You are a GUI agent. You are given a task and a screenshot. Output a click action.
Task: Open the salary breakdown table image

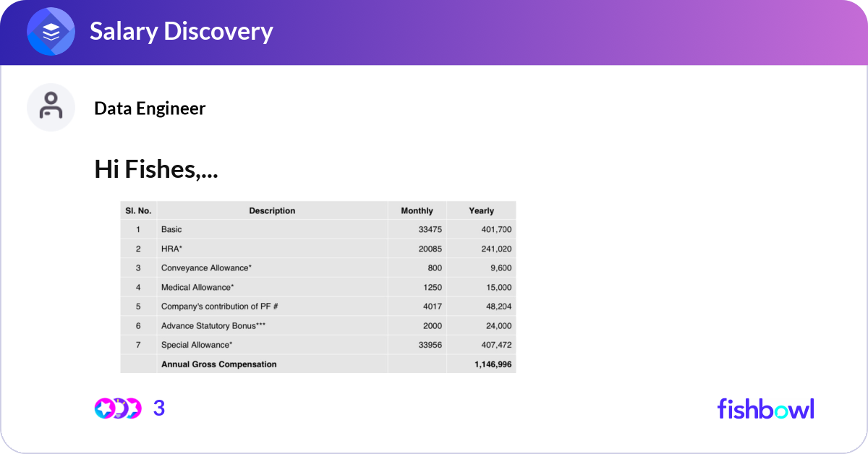point(318,287)
